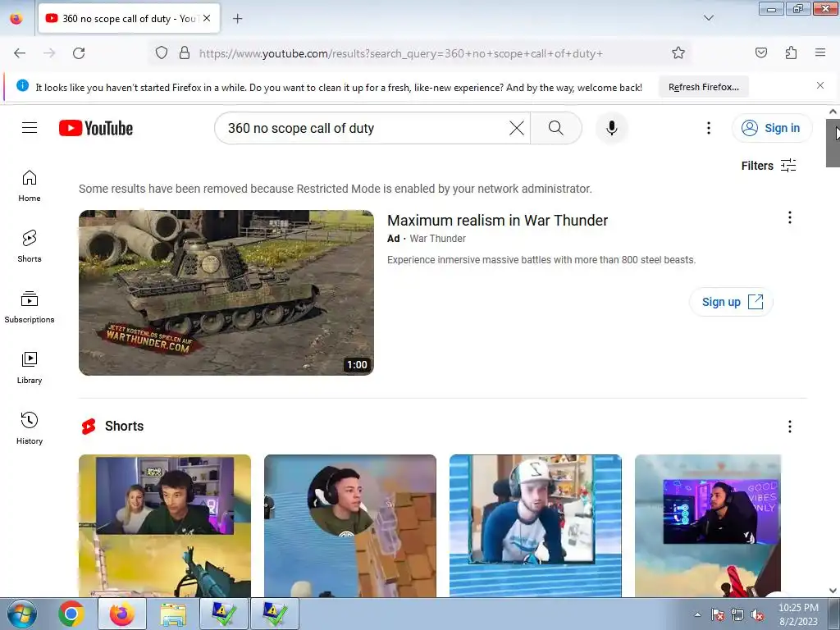This screenshot has width=840, height=630.
Task: Open 'Maximum realism in War Thunder' title
Action: [497, 220]
